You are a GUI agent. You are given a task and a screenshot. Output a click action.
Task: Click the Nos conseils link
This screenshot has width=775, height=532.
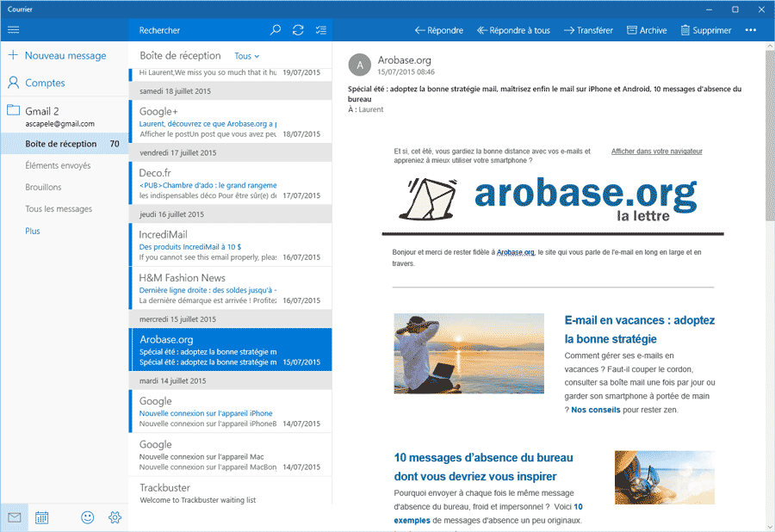pos(596,410)
